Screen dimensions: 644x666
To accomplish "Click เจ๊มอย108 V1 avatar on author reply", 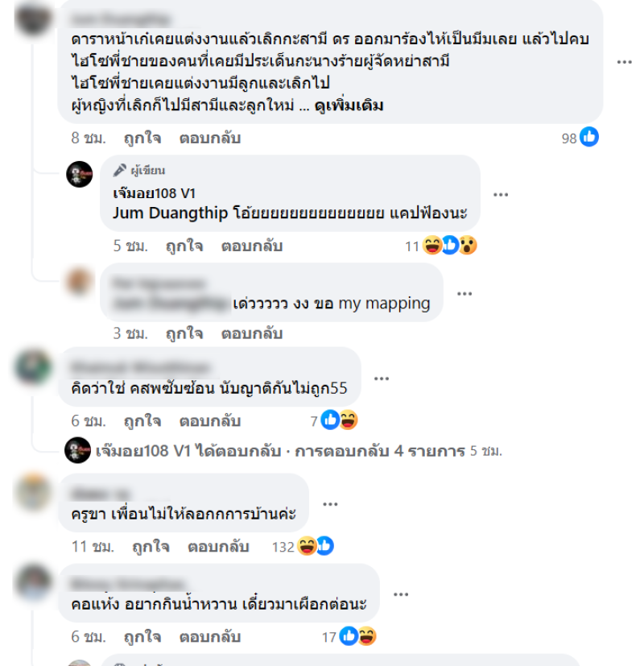I will click(80, 174).
